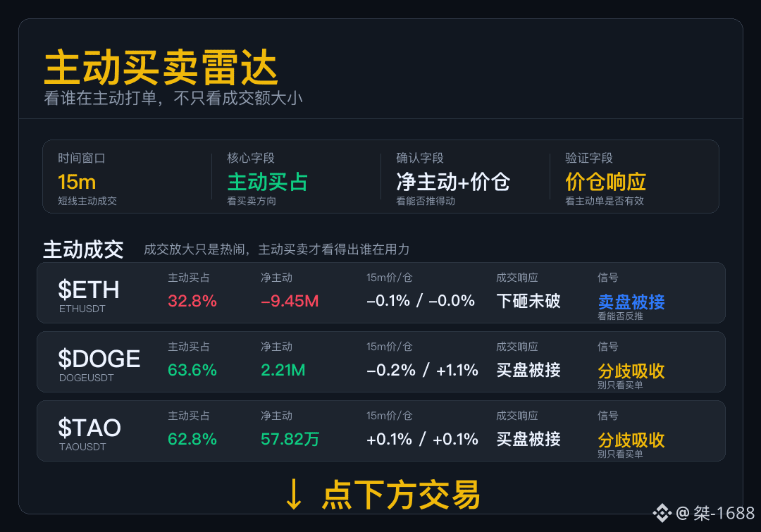Screen dimensions: 761x532
Task: Click the 下砸未破 response in ETH row
Action: click(x=528, y=301)
